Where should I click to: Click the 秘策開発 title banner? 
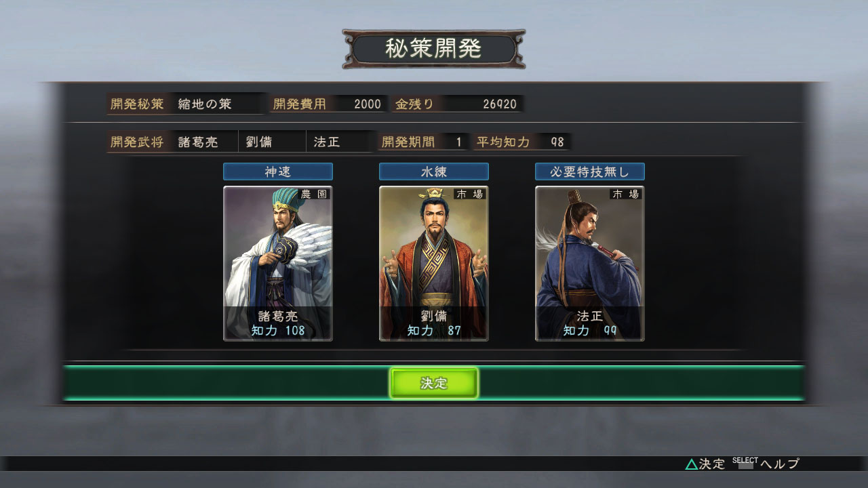tap(434, 49)
